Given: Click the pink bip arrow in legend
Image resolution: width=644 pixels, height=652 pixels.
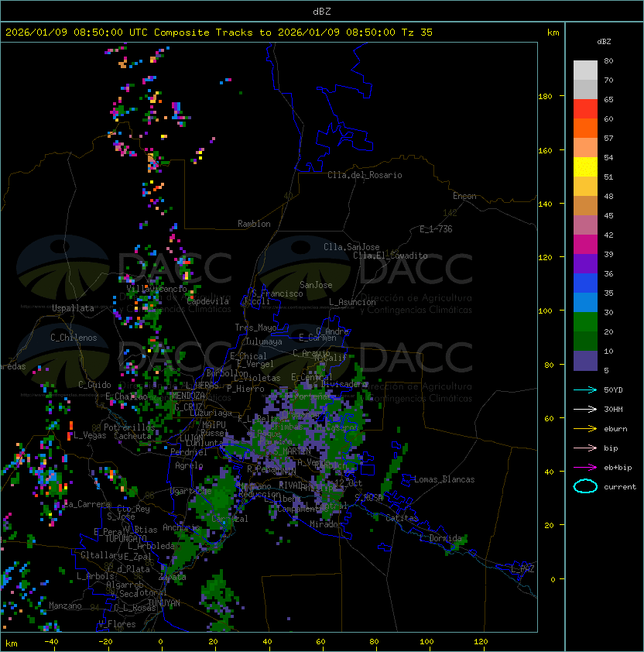Looking at the screenshot, I should [x=585, y=448].
